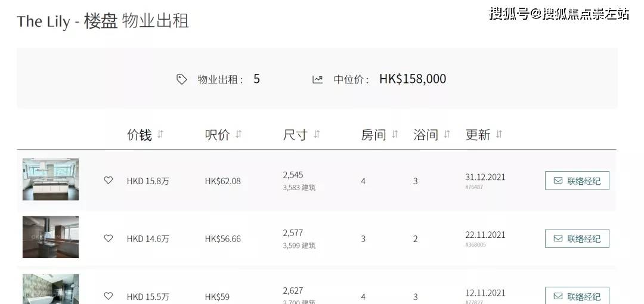Screen dimensions: 644x304
Task: Select the HKD 14.6万 price text
Action: point(148,238)
